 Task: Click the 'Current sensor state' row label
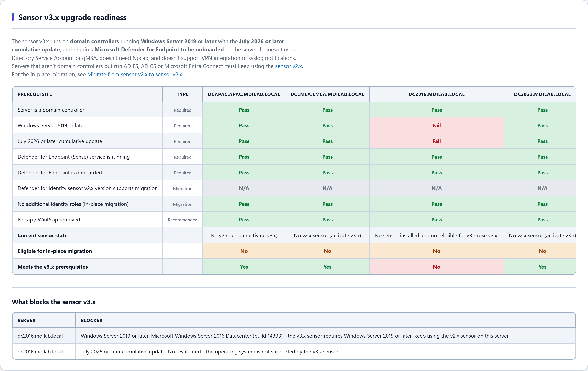(43, 235)
